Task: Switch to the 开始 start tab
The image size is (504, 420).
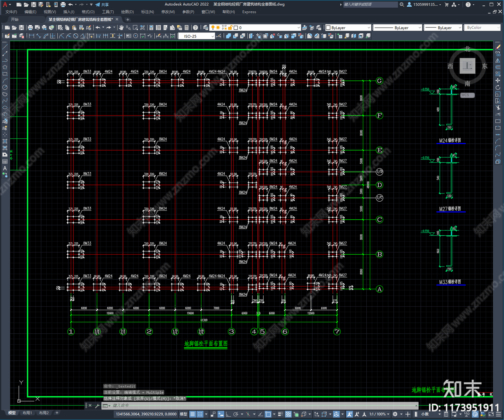Action: [15, 20]
